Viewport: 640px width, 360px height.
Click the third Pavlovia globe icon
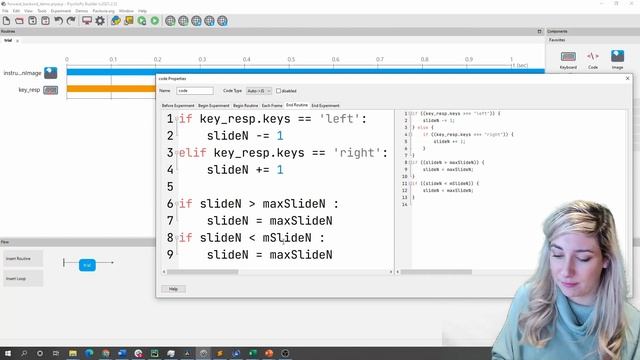(x=196, y=21)
